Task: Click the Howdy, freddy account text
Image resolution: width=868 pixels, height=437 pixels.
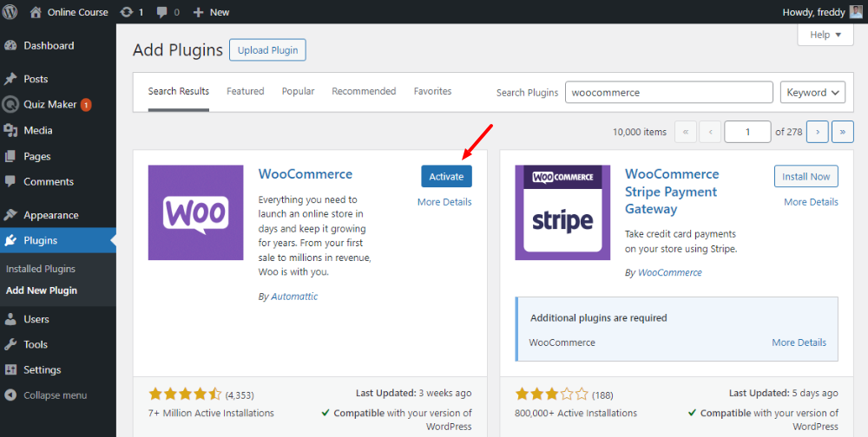Action: point(813,12)
